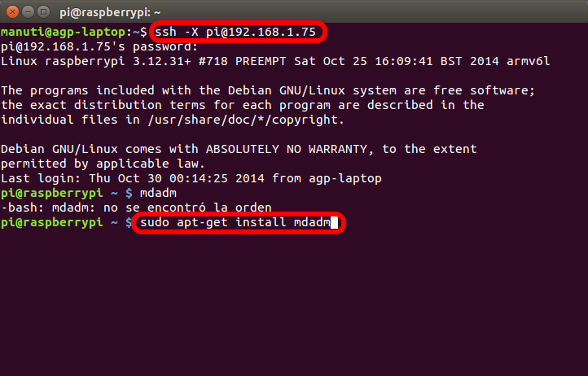Viewport: 588px width, 376px height.
Task: Click the -bash error message line
Action: pyautogui.click(x=136, y=208)
